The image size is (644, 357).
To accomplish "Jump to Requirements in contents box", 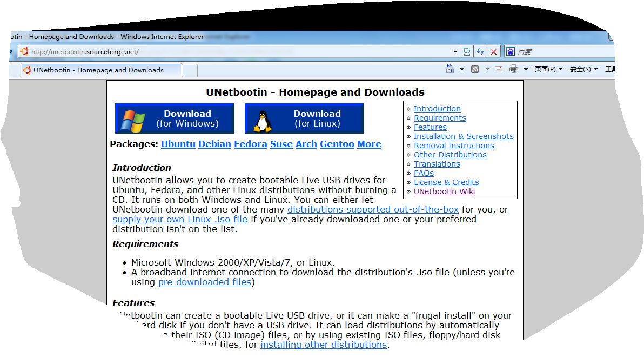I will 440,118.
